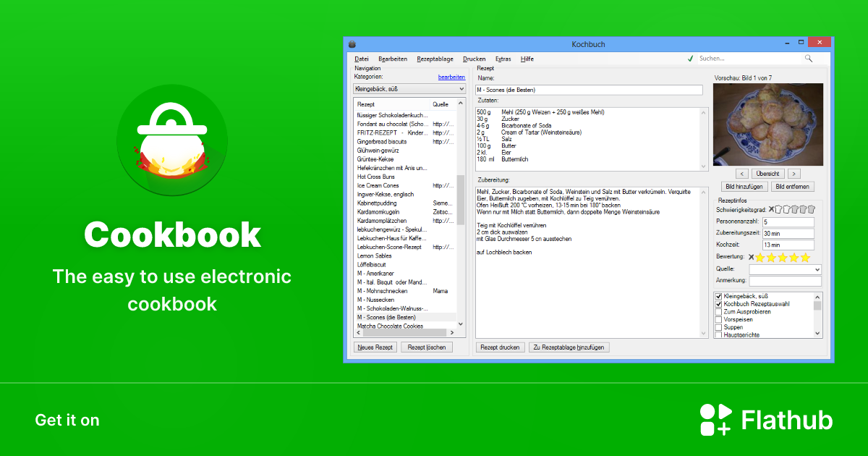Reset difficulty with the X next to Schwierigkeitsgrad
The height and width of the screenshot is (456, 868).
click(x=771, y=209)
